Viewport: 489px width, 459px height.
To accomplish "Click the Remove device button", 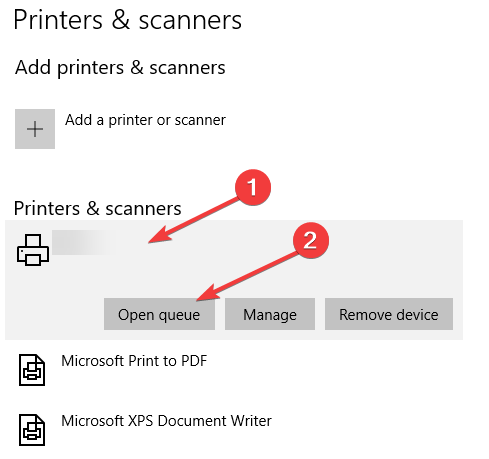I will [389, 314].
